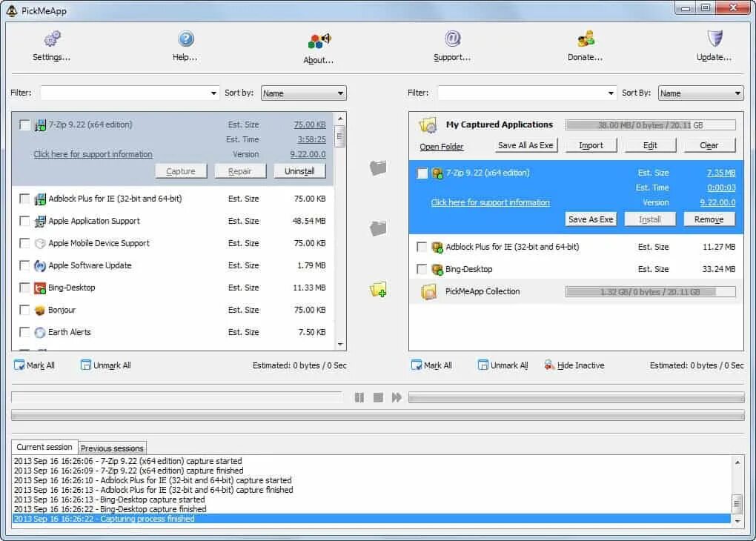Click the Apple Software Update icon
756x541 pixels.
[39, 265]
